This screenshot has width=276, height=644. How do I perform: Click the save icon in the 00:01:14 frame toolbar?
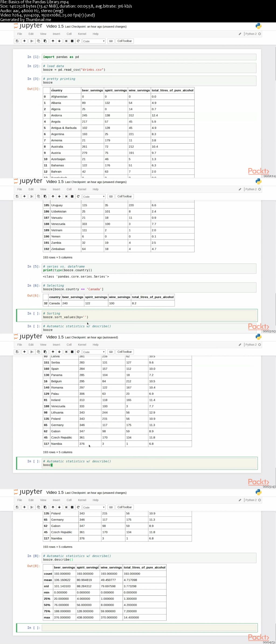(x=17, y=41)
